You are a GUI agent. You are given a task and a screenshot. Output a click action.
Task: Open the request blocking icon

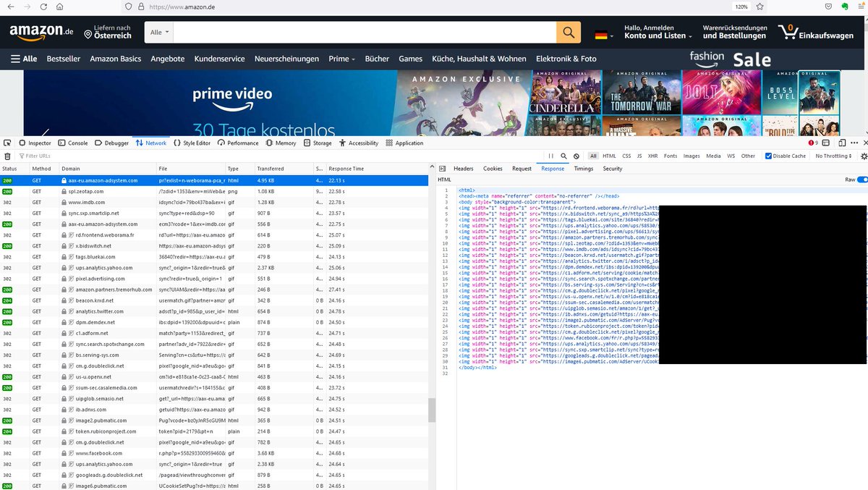[576, 156]
